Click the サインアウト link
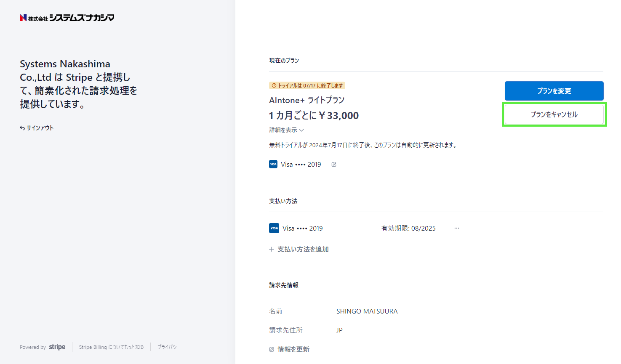This screenshot has width=621, height=364. (x=40, y=128)
